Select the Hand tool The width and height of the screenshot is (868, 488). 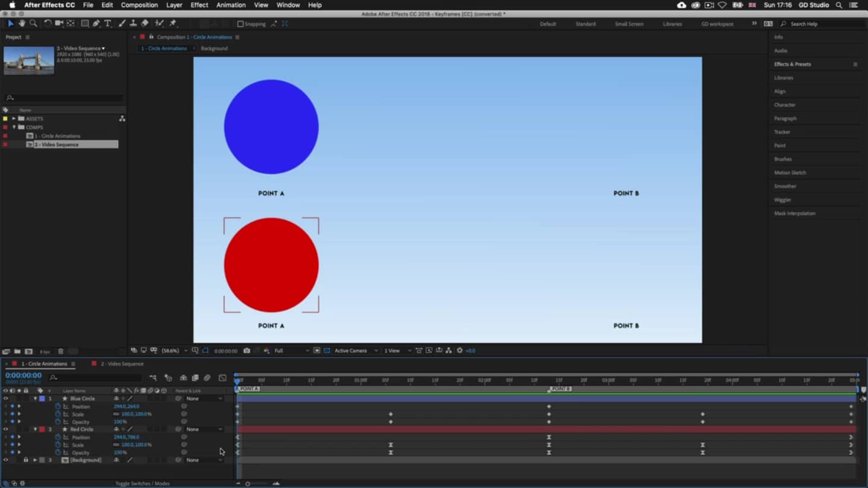pyautogui.click(x=22, y=23)
